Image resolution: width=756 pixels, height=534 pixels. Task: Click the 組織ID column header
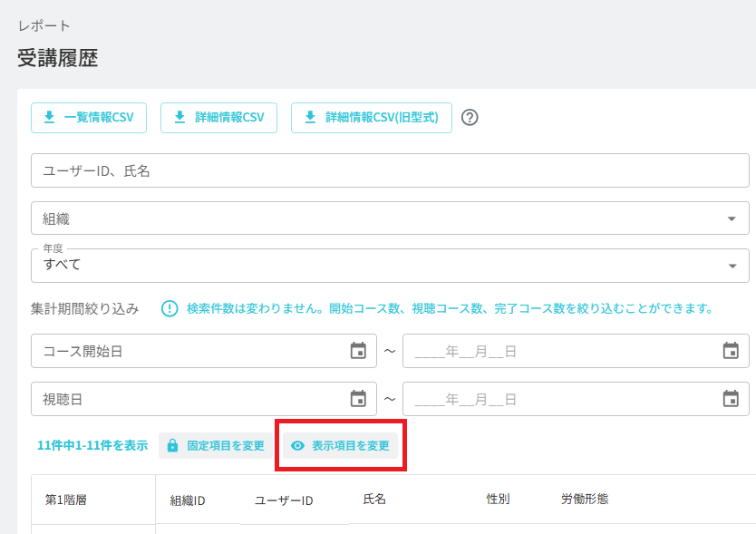coord(188,500)
